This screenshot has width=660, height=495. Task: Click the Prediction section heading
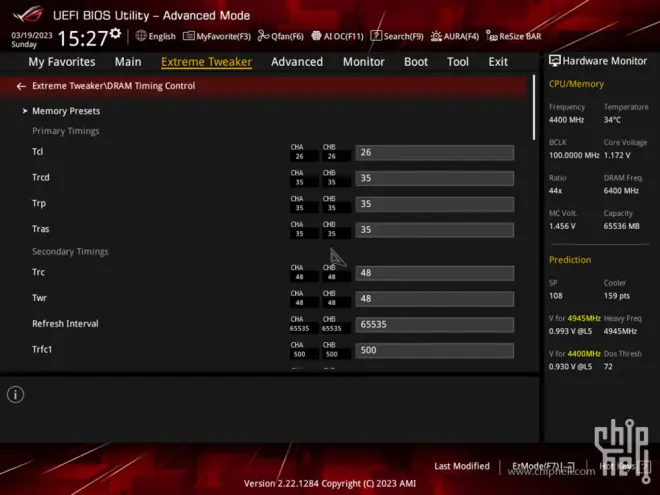[x=570, y=260]
